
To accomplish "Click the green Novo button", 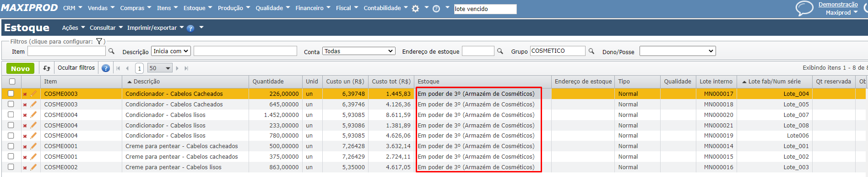I will 20,68.
